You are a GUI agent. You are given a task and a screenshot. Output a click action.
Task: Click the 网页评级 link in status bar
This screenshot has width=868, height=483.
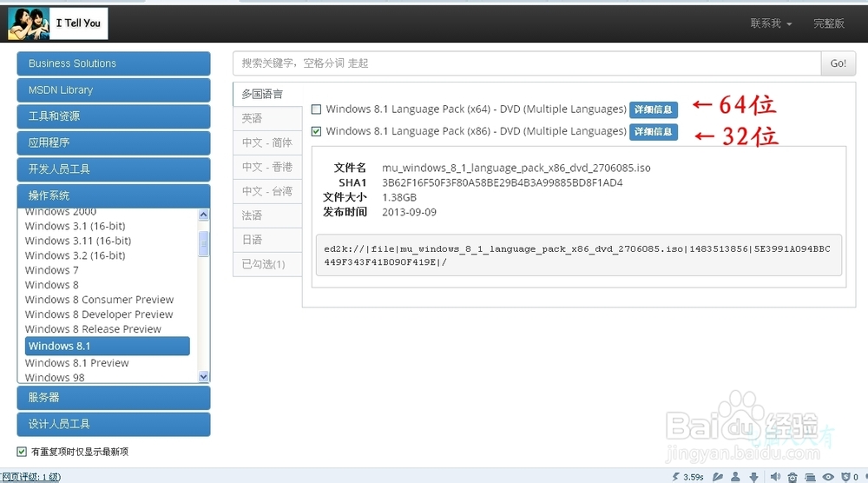pos(31,477)
